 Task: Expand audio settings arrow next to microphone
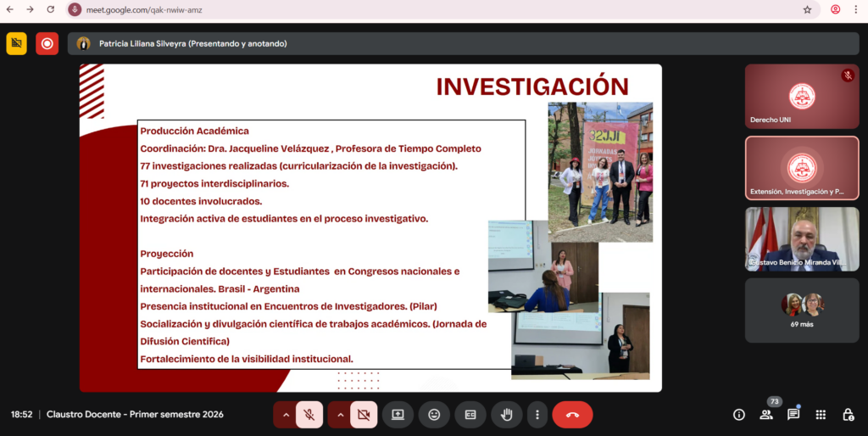[286, 415]
